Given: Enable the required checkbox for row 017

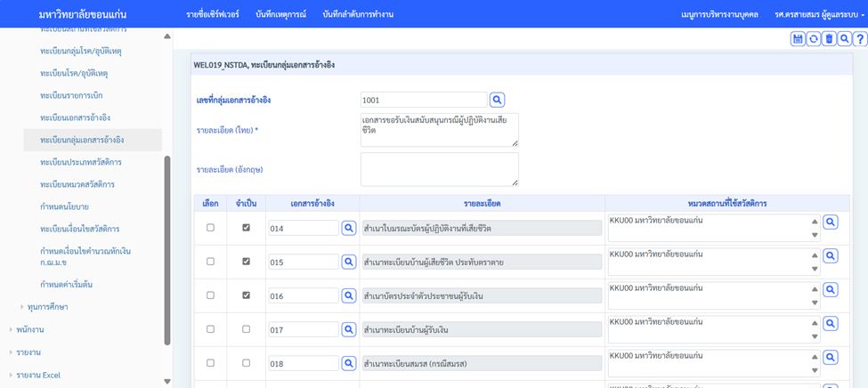Looking at the screenshot, I should tap(246, 329).
